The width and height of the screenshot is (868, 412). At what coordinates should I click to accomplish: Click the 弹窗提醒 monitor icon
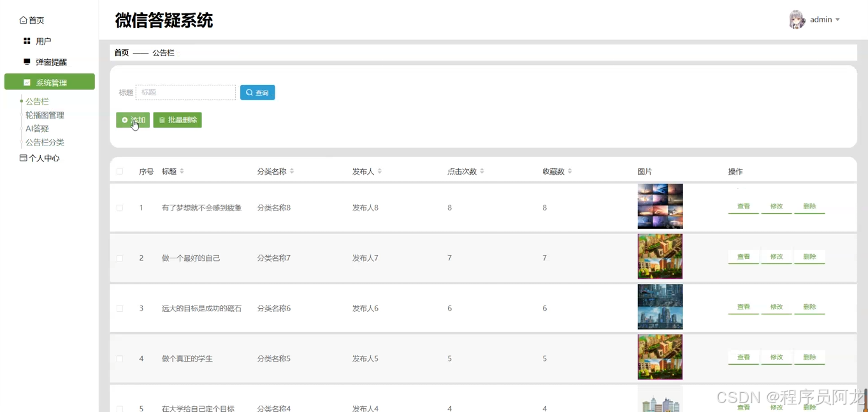click(27, 62)
